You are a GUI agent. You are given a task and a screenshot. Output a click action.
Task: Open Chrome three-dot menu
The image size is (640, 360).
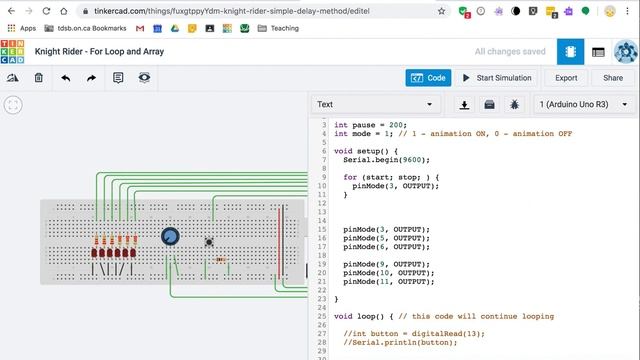[x=627, y=11]
